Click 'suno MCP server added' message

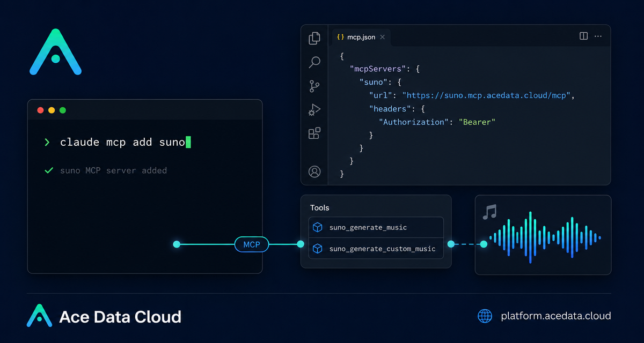tap(113, 170)
